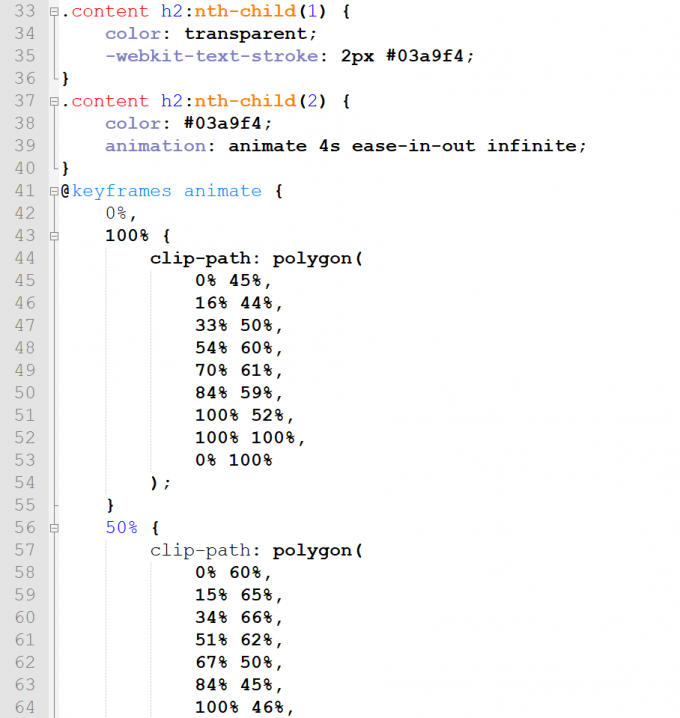The height and width of the screenshot is (718, 680).
Task: Select line number 34 in the margin
Action: (25, 34)
